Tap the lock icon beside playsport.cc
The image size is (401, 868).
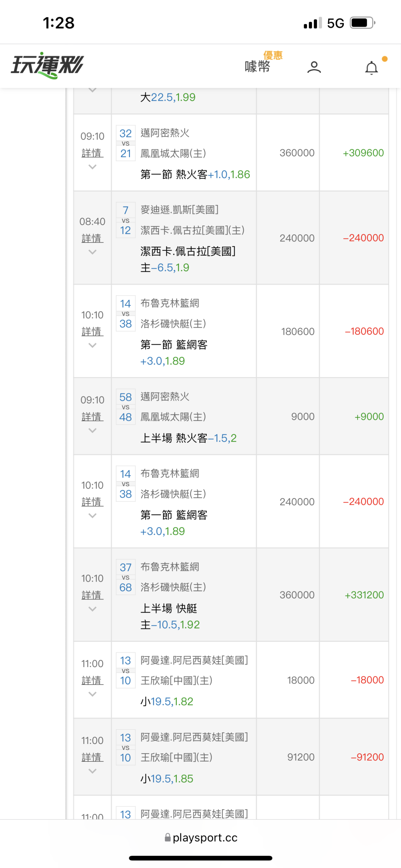168,838
